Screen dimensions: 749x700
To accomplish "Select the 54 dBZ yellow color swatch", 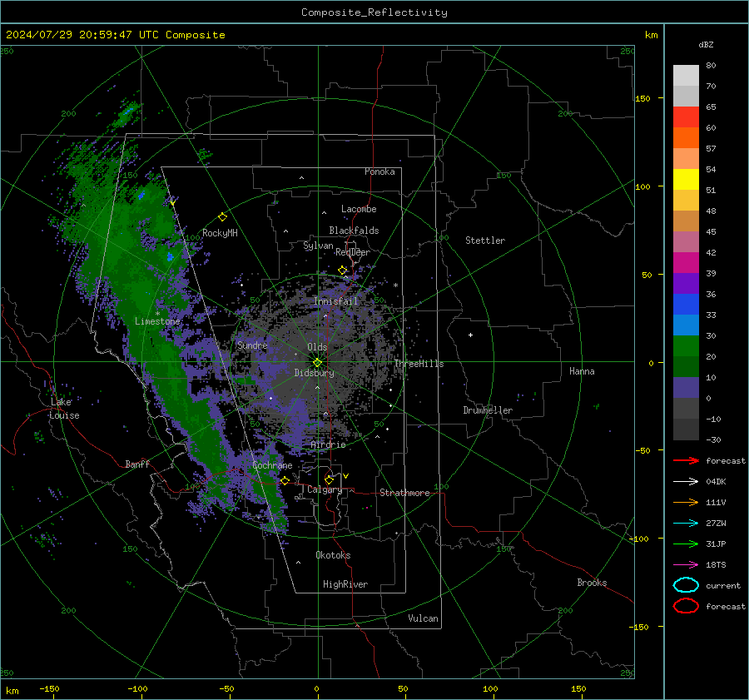I will point(686,179).
